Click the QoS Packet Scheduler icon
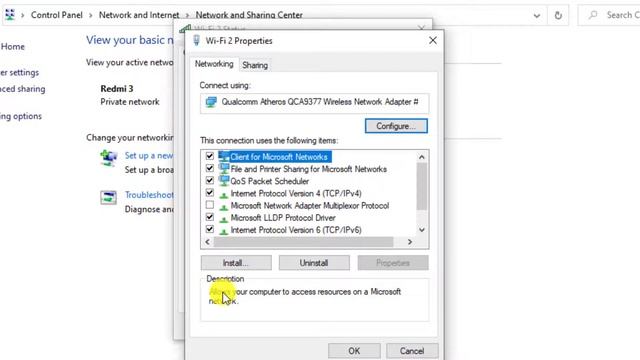The width and height of the screenshot is (640, 360). pos(224,181)
